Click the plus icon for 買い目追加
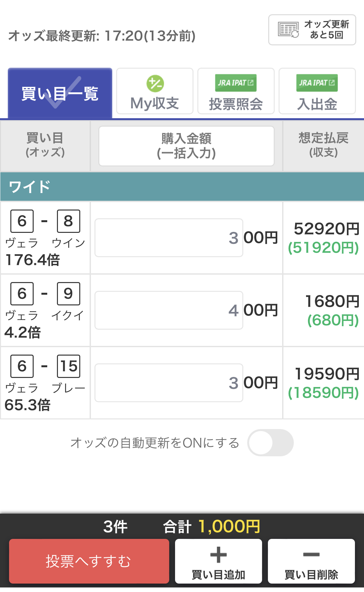 point(218,554)
